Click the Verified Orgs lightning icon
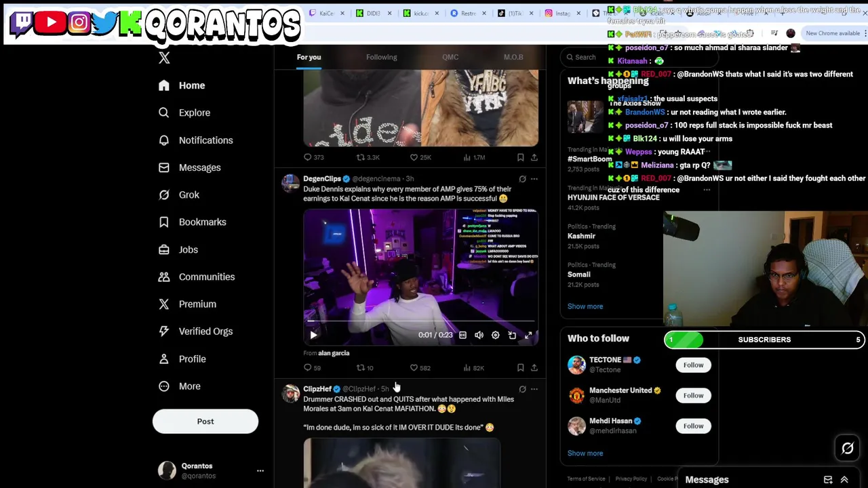The height and width of the screenshot is (488, 868). pos(164,331)
